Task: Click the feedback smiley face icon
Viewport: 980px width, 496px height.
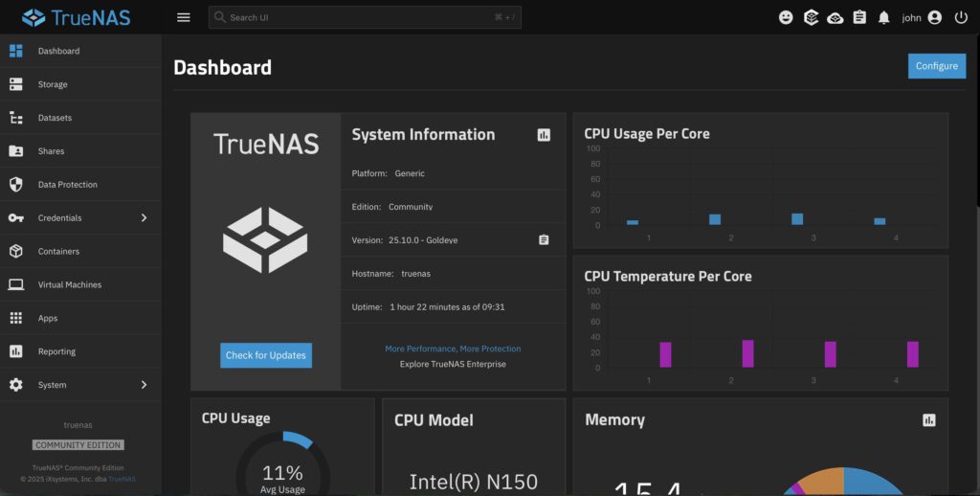Action: coord(786,17)
